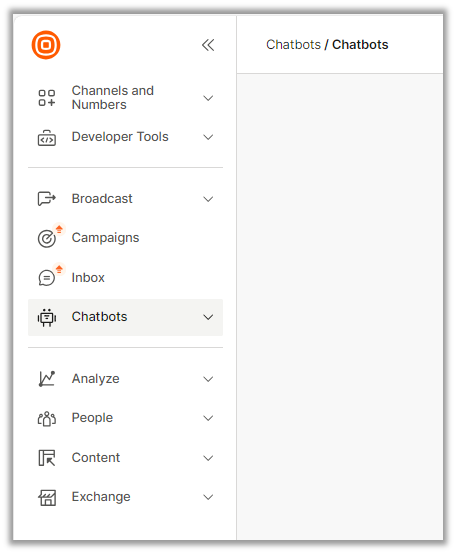Expand the Content chevron
The width and height of the screenshot is (456, 554).
tap(208, 458)
